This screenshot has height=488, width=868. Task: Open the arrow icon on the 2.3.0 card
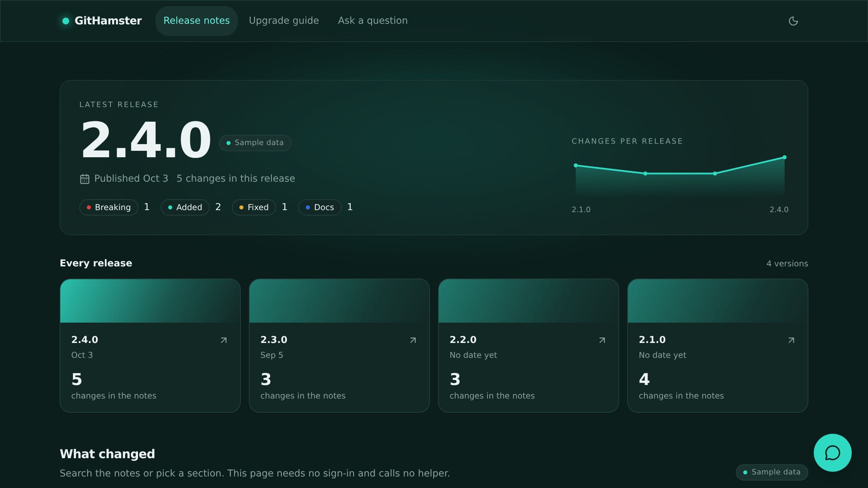[x=413, y=340]
